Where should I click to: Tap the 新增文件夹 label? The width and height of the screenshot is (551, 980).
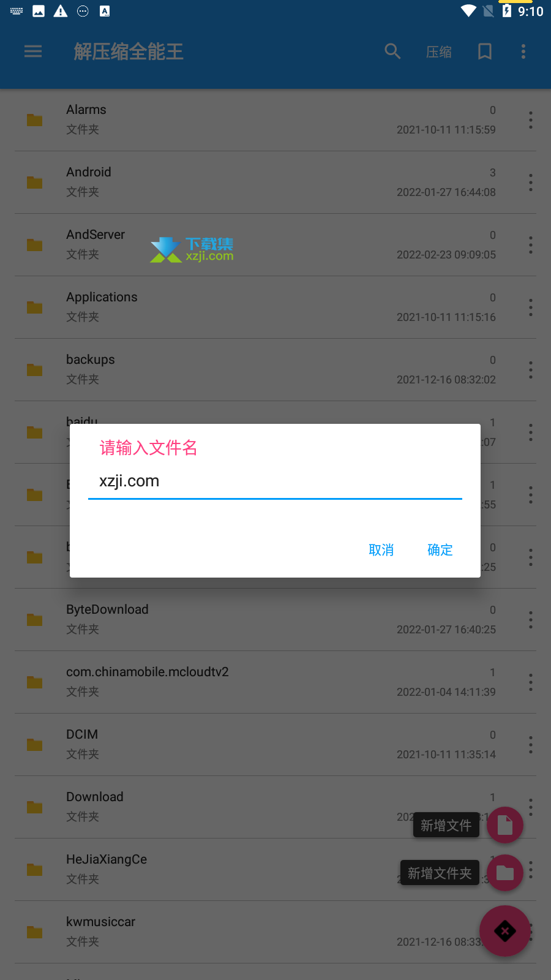coord(440,873)
